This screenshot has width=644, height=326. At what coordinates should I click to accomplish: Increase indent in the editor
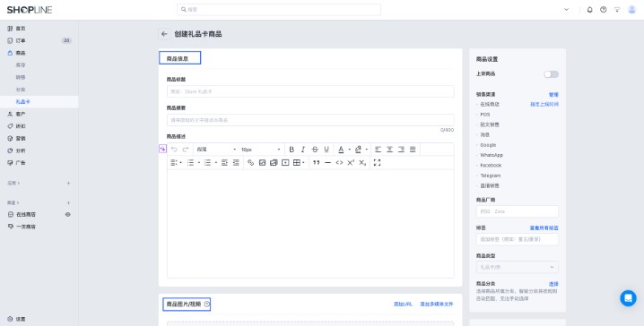[x=224, y=163]
